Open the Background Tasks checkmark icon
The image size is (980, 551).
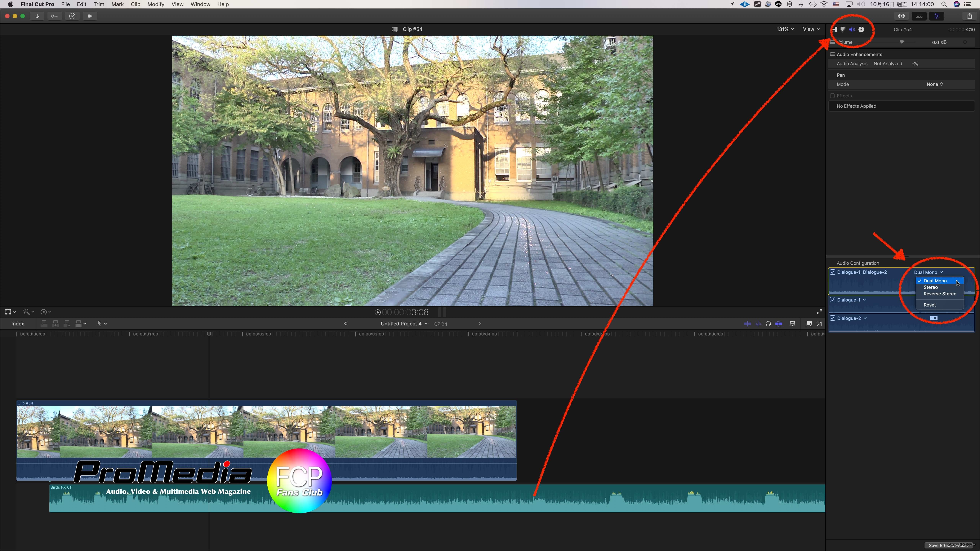coord(72,16)
